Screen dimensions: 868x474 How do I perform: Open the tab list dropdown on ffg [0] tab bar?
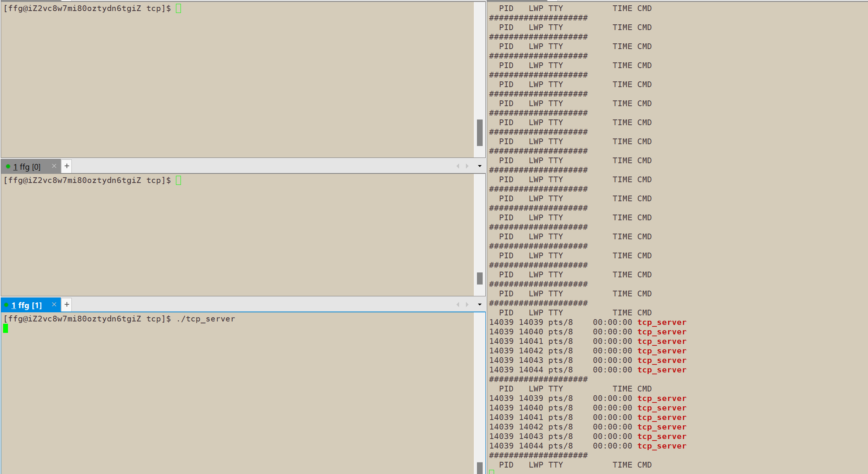(x=480, y=166)
